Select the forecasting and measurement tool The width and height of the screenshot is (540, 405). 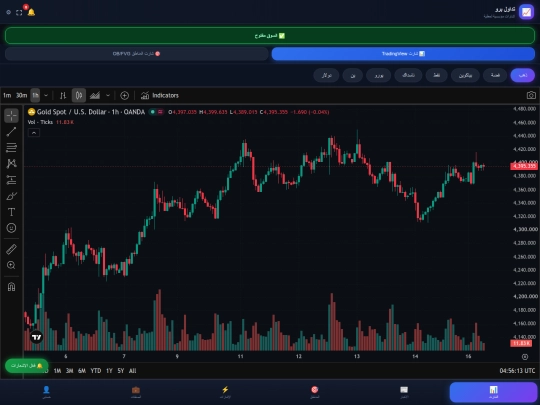11,180
